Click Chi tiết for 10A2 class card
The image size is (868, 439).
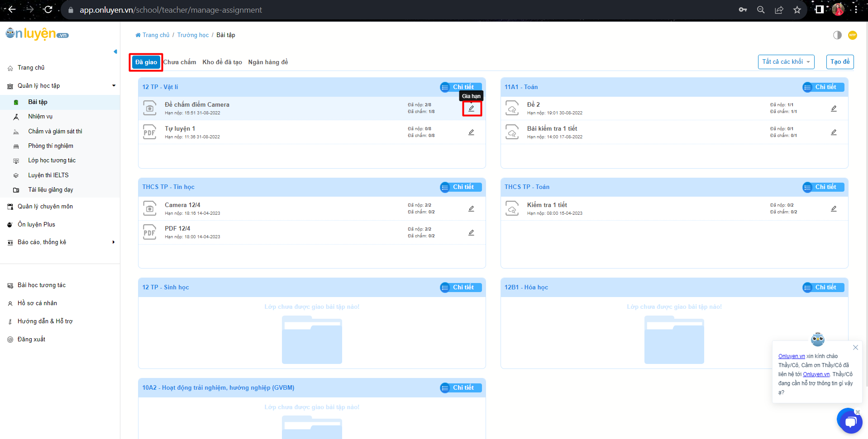tap(461, 388)
